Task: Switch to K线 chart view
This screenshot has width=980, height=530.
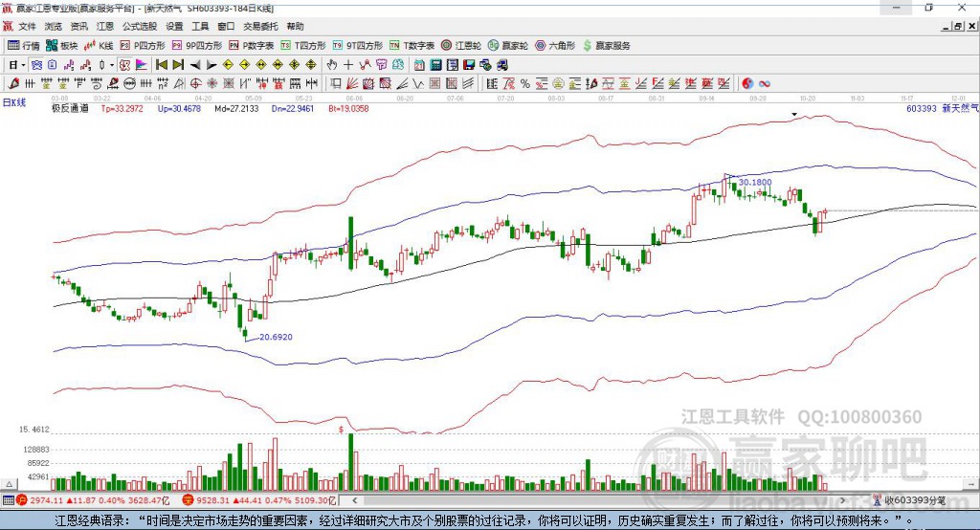Action: tap(99, 45)
